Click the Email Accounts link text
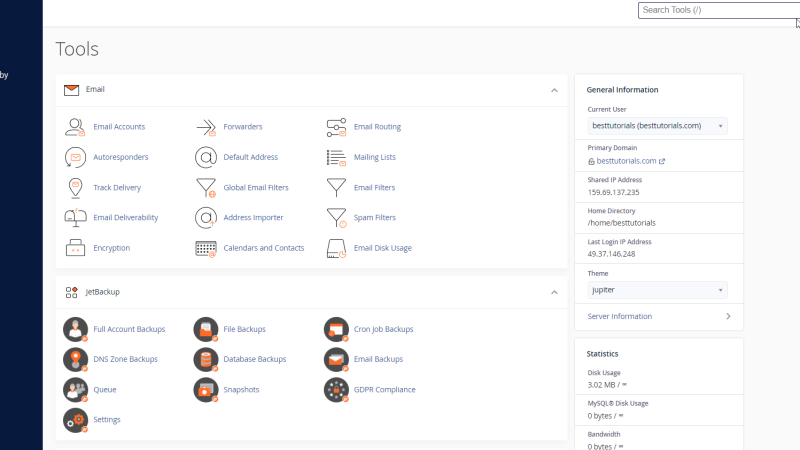This screenshot has height=450, width=800. 119,127
